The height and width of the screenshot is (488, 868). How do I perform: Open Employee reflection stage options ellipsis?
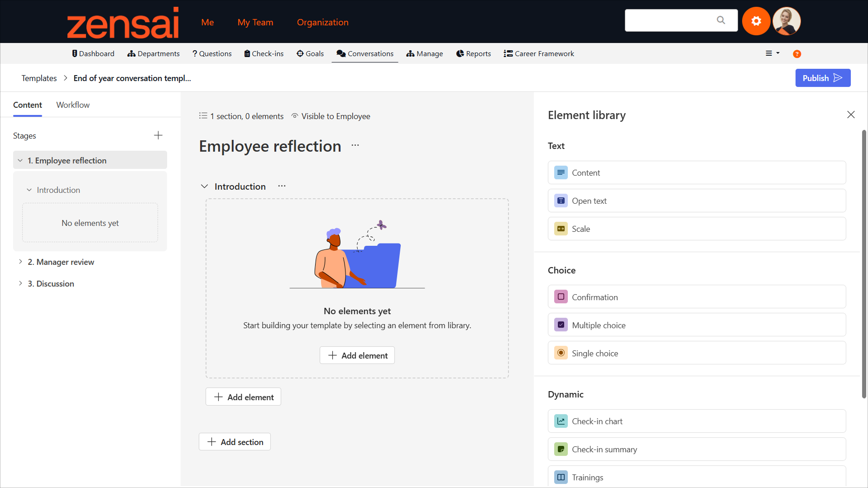coord(355,145)
